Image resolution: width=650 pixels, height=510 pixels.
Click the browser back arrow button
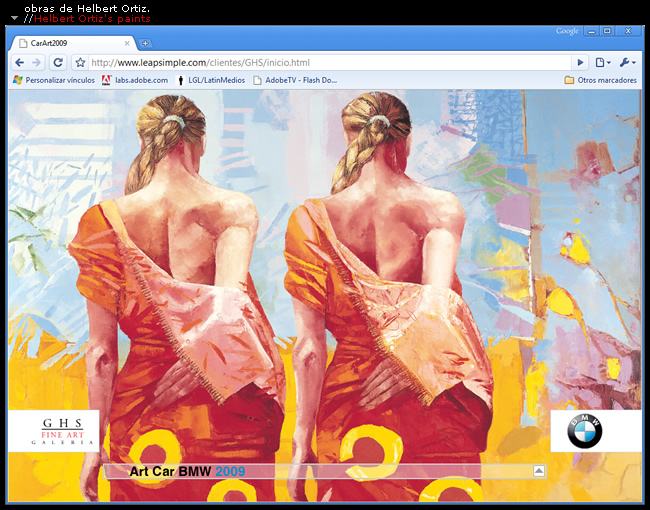[19, 62]
